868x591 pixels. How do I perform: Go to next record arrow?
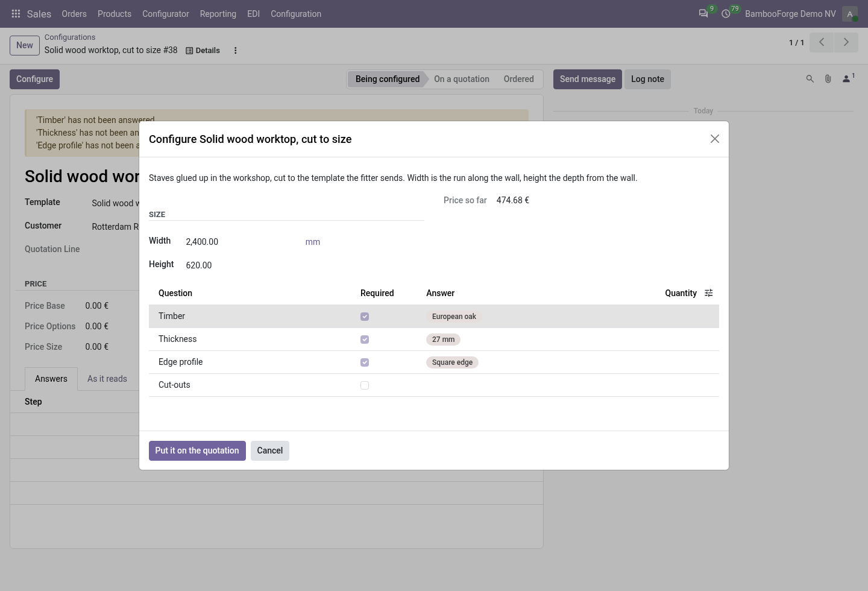click(x=846, y=42)
